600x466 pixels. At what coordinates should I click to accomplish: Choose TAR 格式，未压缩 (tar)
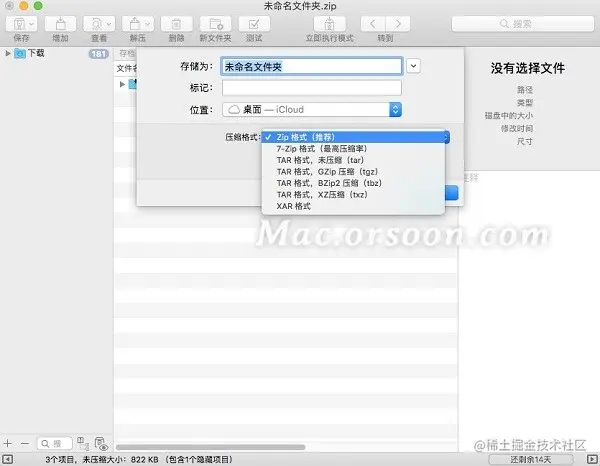pyautogui.click(x=354, y=160)
